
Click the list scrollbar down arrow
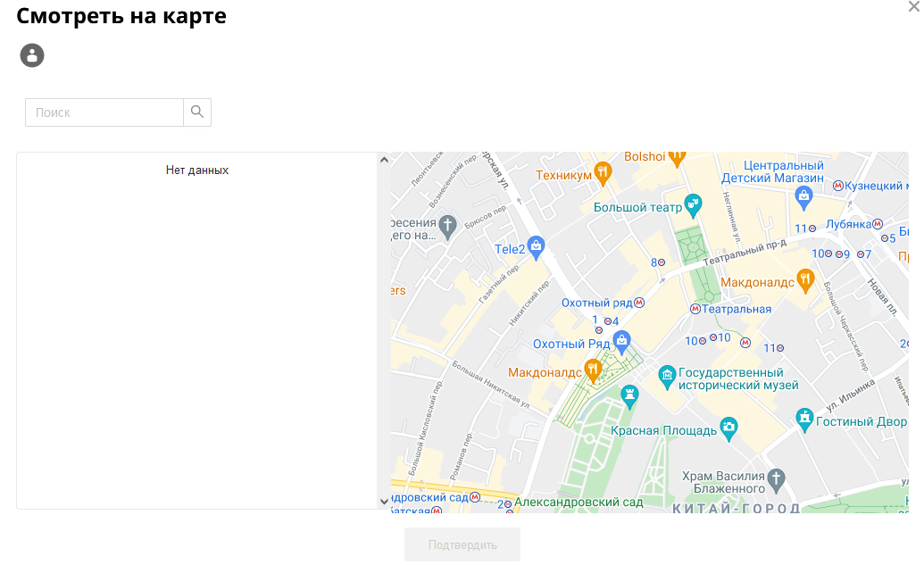tap(384, 502)
